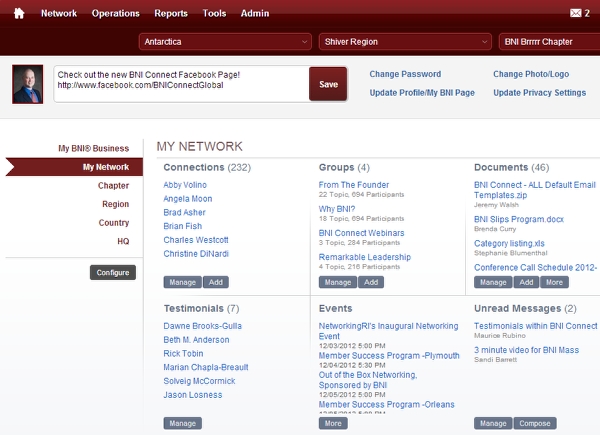The width and height of the screenshot is (600, 435).
Task: Select My BNI® Business in sidebar
Action: [x=94, y=148]
